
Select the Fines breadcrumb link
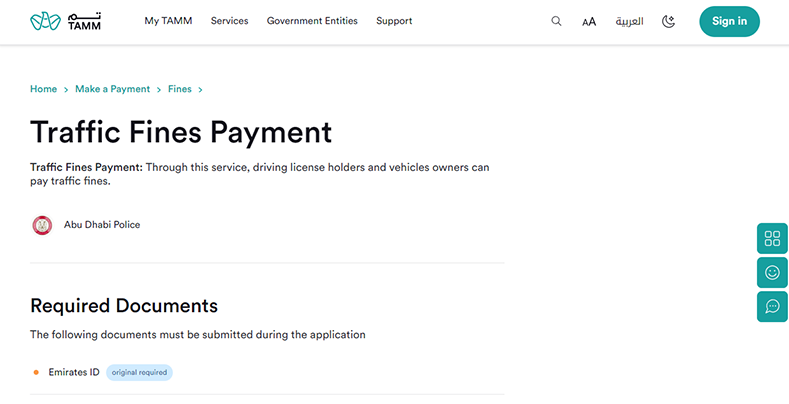click(180, 89)
